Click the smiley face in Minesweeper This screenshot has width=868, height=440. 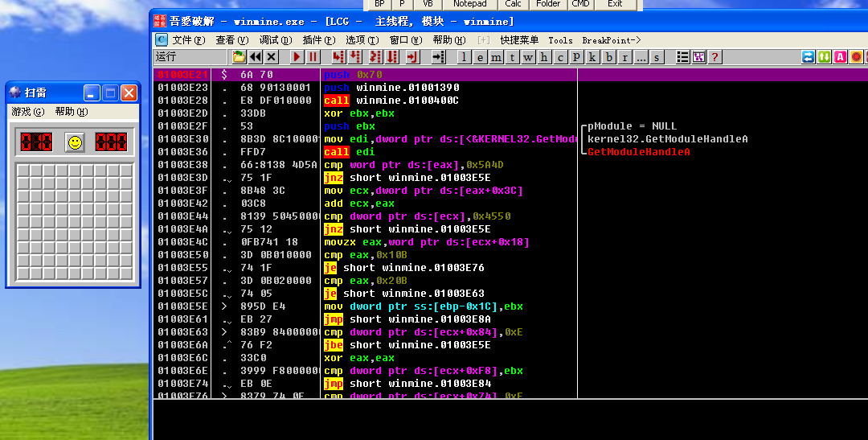pos(75,142)
